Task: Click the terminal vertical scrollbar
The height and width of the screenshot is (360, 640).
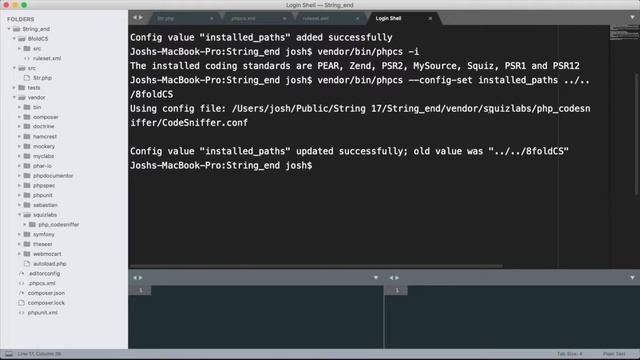Action: click(x=637, y=133)
